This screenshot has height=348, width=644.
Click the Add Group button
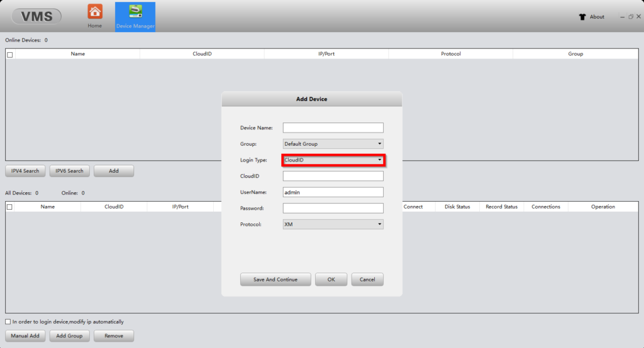[x=69, y=336]
